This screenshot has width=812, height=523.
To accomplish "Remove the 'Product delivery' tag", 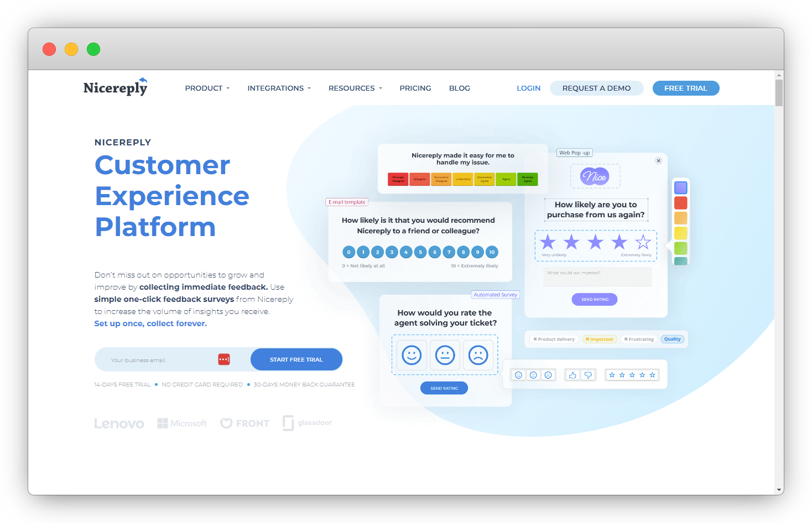I will click(535, 339).
